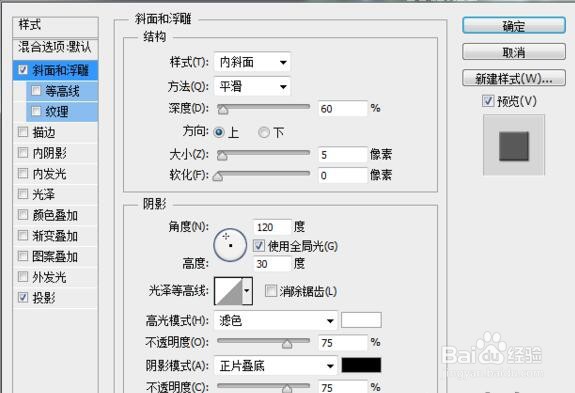Click the 不透明度(O) field showing 75

pos(343,343)
